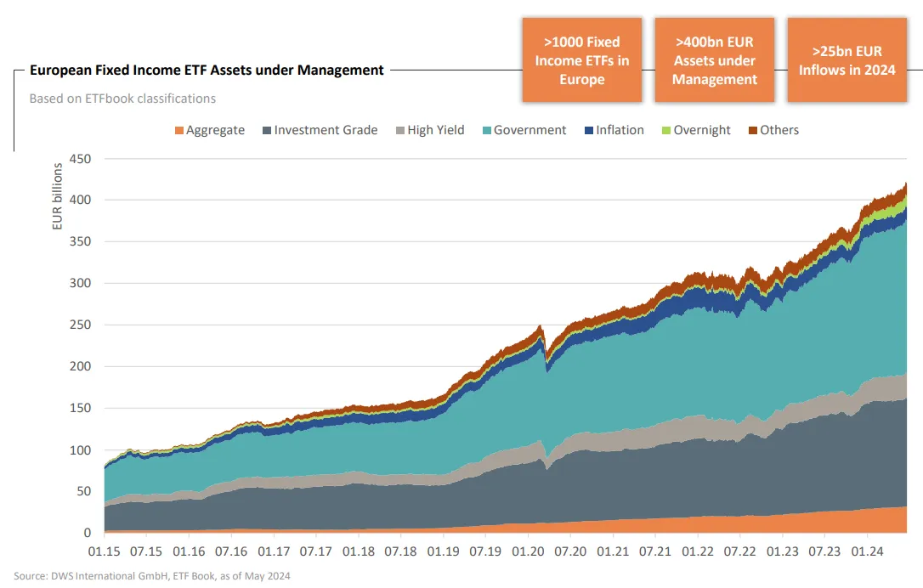
Task: Click the orange Aggregate legend swatch
Action: [179, 131]
